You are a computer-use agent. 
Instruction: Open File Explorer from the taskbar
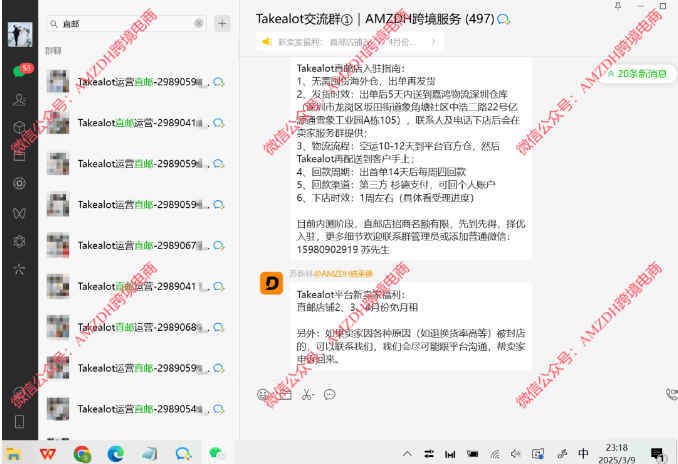point(14,454)
